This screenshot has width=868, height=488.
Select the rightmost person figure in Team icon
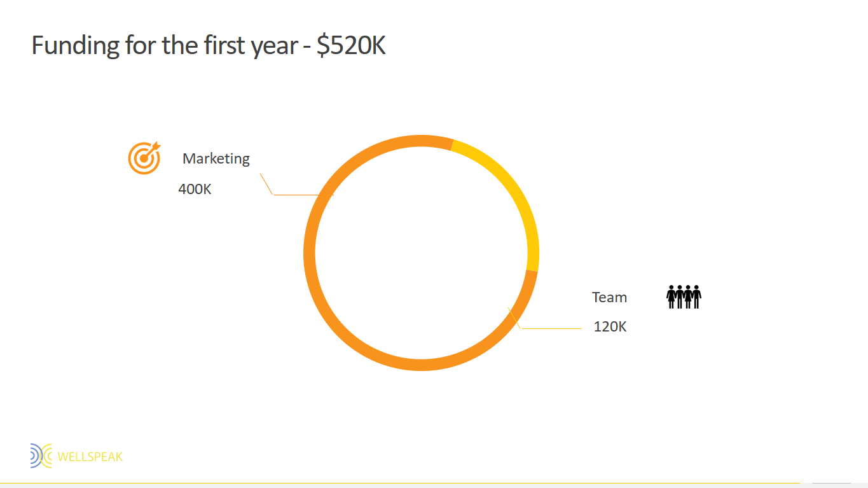point(696,296)
